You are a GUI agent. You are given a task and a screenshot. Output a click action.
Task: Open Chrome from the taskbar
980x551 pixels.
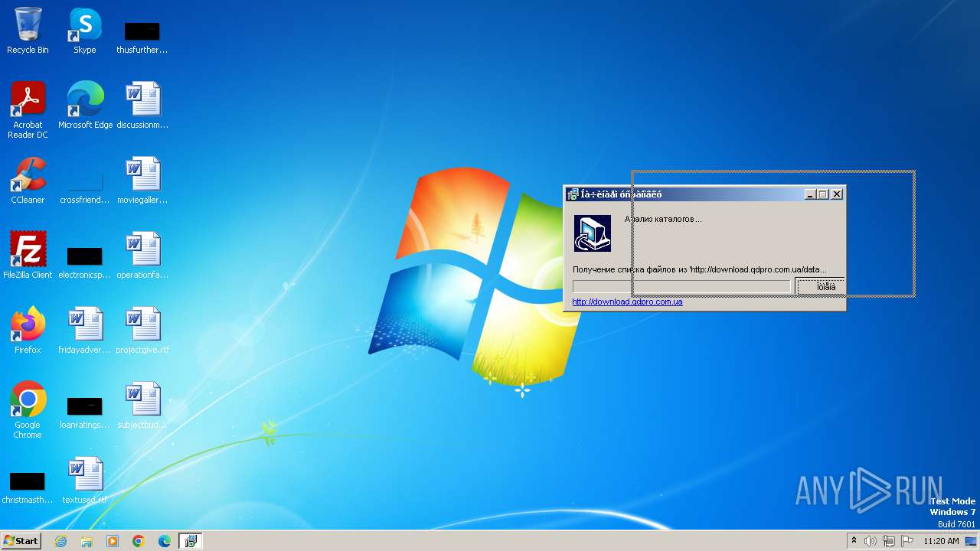click(139, 541)
